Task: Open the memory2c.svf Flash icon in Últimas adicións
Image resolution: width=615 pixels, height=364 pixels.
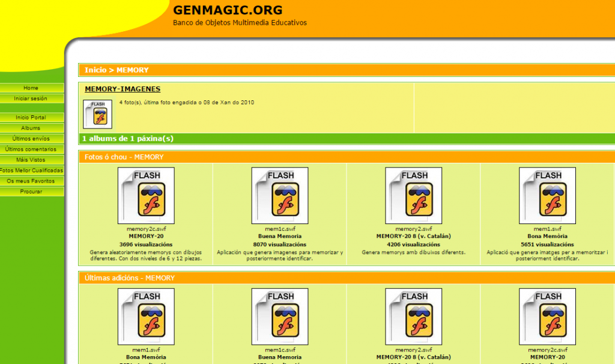Action: tap(547, 317)
